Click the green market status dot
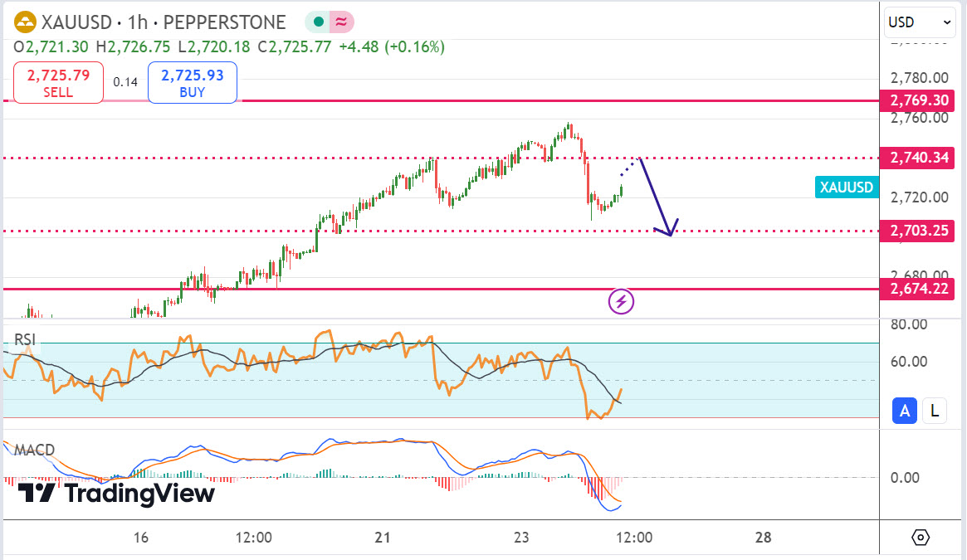 click(x=317, y=22)
